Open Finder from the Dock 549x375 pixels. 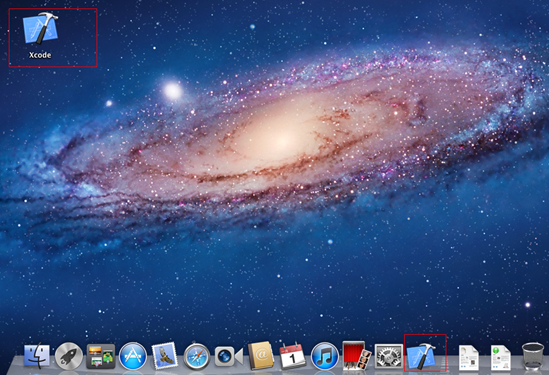(37, 355)
